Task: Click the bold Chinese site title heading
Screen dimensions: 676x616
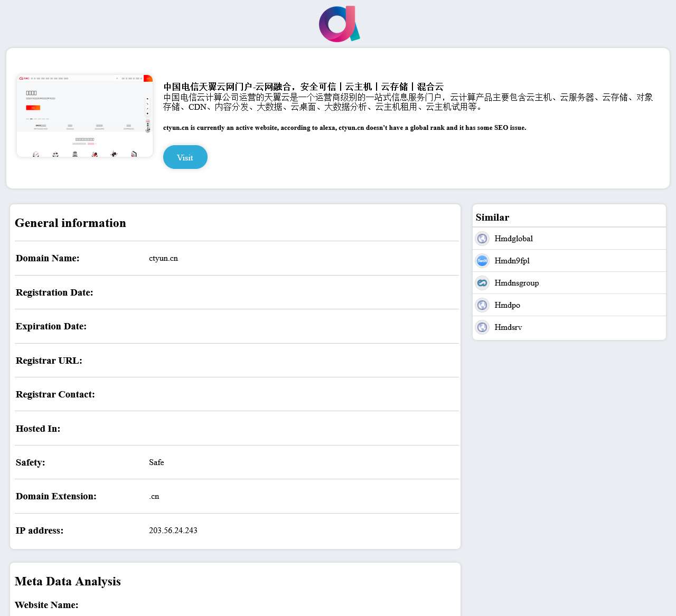Action: click(x=303, y=87)
